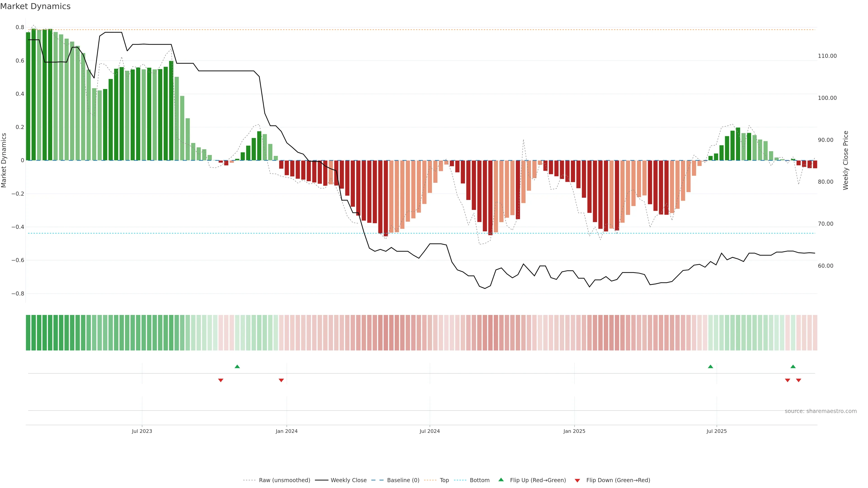
Task: Click the Market Dynamics y-axis title
Action: 4,160
